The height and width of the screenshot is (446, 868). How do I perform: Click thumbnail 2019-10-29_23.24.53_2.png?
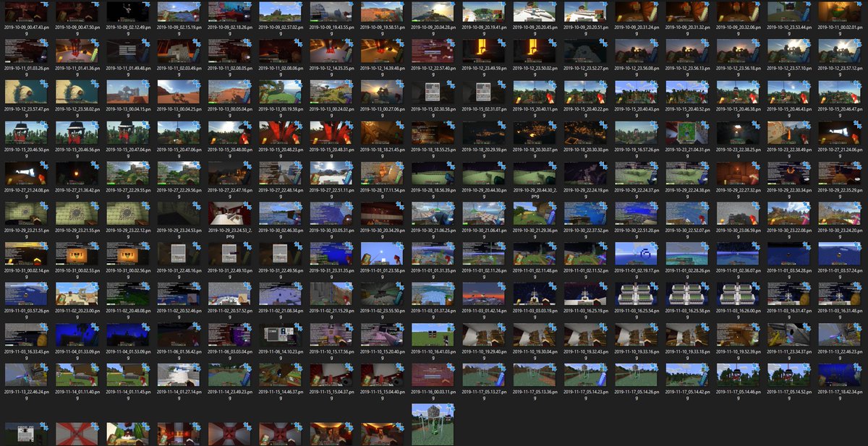pos(229,213)
